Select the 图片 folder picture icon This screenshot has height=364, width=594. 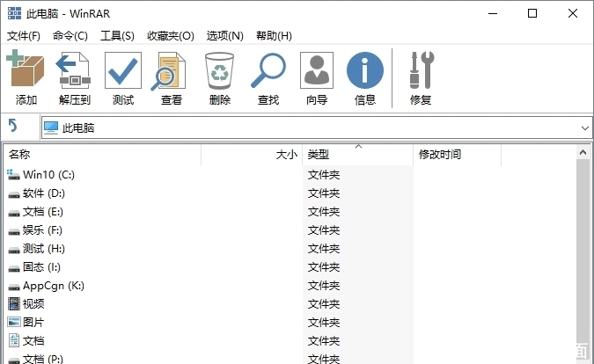point(14,322)
